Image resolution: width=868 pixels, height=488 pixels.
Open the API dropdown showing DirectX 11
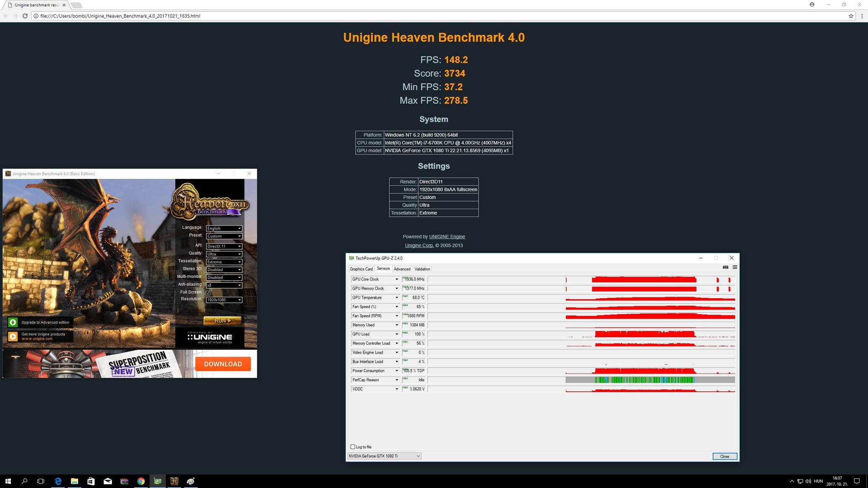[224, 246]
